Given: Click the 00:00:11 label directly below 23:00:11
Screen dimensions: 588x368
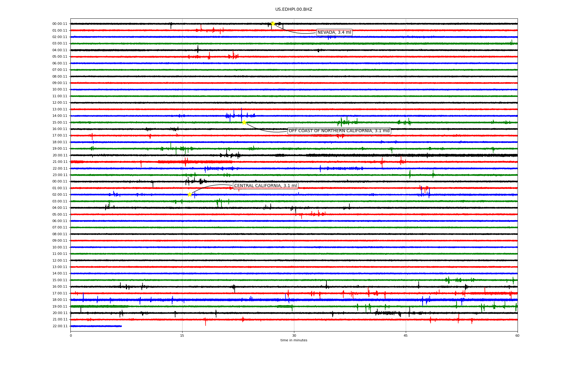Looking at the screenshot, I should [60, 182].
